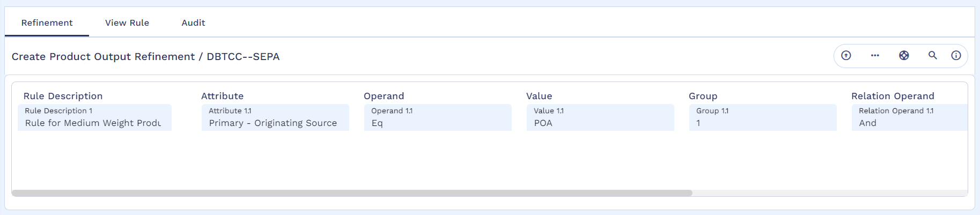Viewport: 980px width, 215px height.
Task: Click the Value 1.1 POA field
Action: pos(600,117)
